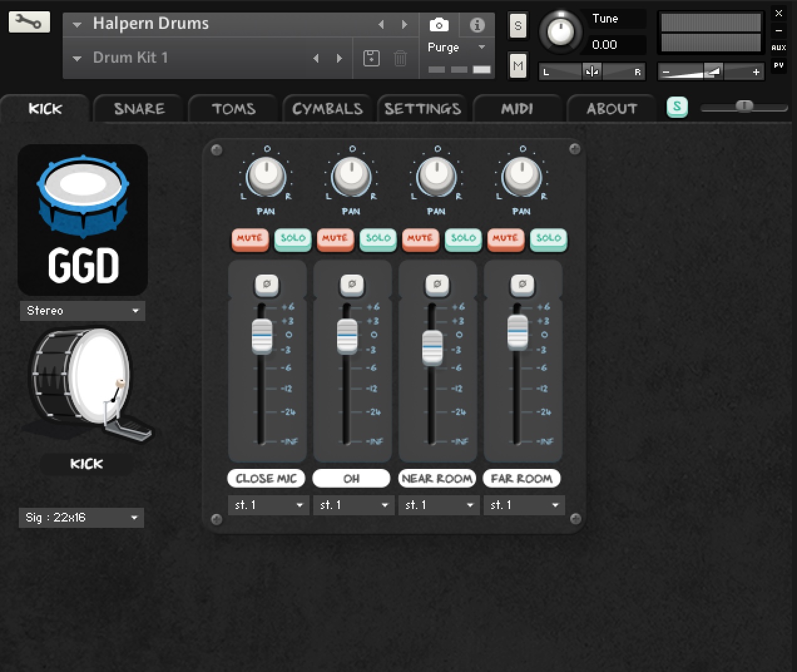Screen dimensions: 797x672
Task: Mute the Close Mic channel
Action: [x=249, y=239]
